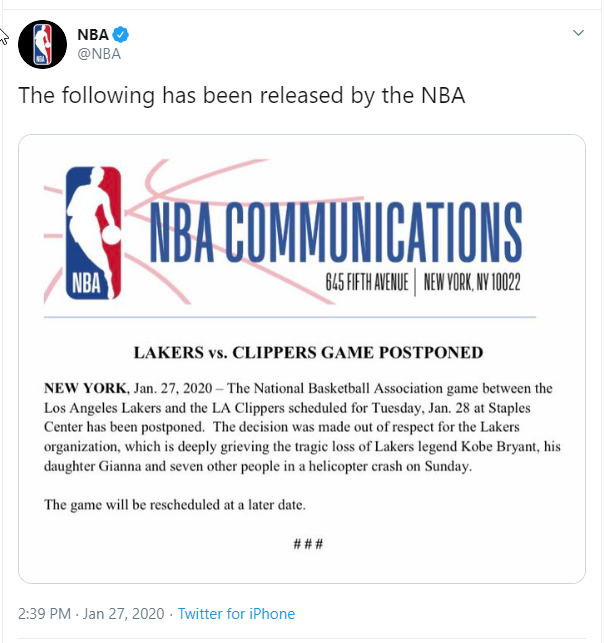Click the 645 FIFTH AVENUE address text
Viewport: 605px width, 643px height.
pos(366,284)
